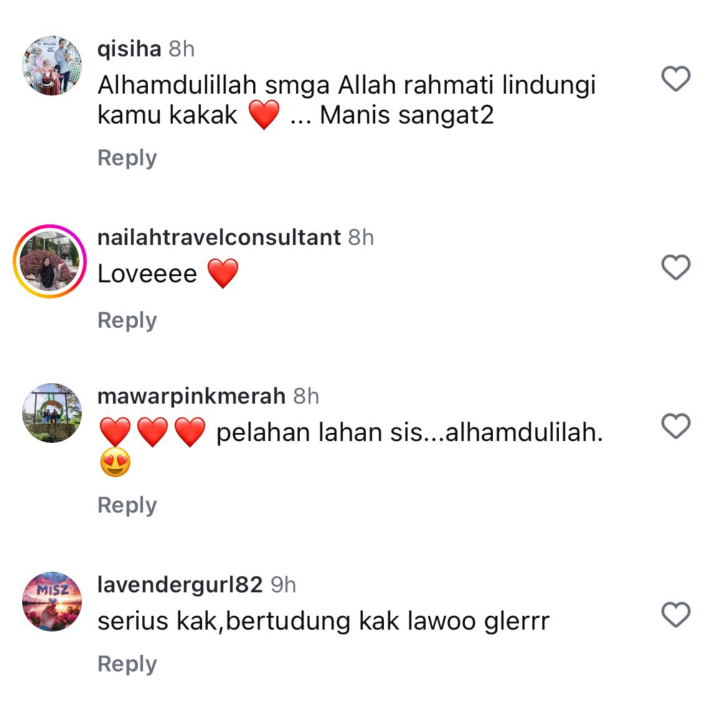View nailahtravelconsultant's story via ringed avatar
This screenshot has height=714, width=728.
[50, 261]
